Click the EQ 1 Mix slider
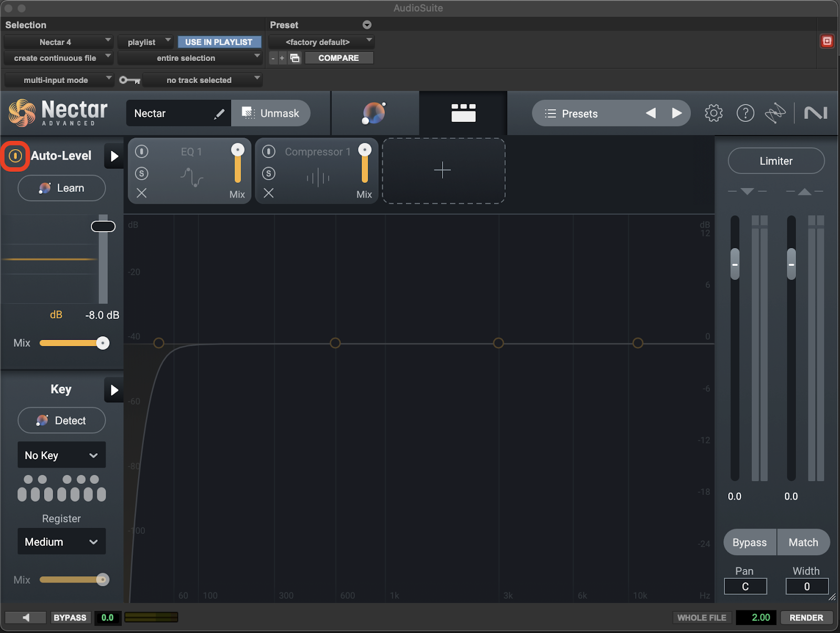 coord(238,163)
